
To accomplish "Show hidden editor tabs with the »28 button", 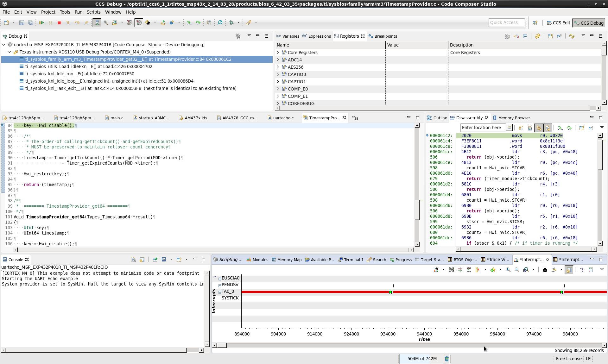I will [x=355, y=118].
